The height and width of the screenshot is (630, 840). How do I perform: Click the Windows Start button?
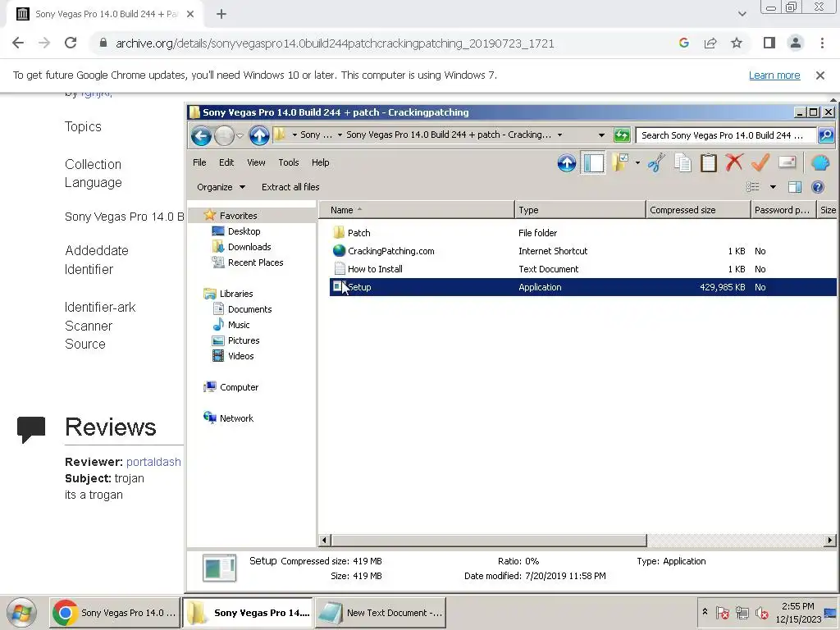(21, 612)
